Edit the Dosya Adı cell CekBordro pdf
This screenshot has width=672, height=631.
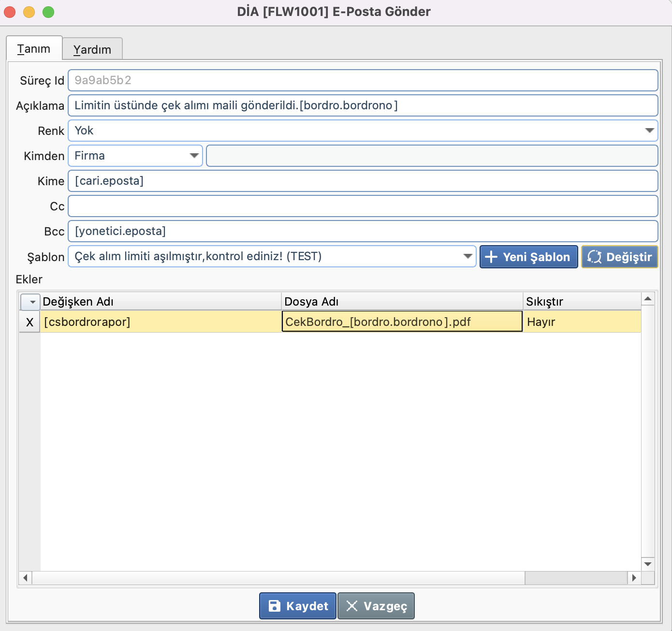pyautogui.click(x=401, y=322)
